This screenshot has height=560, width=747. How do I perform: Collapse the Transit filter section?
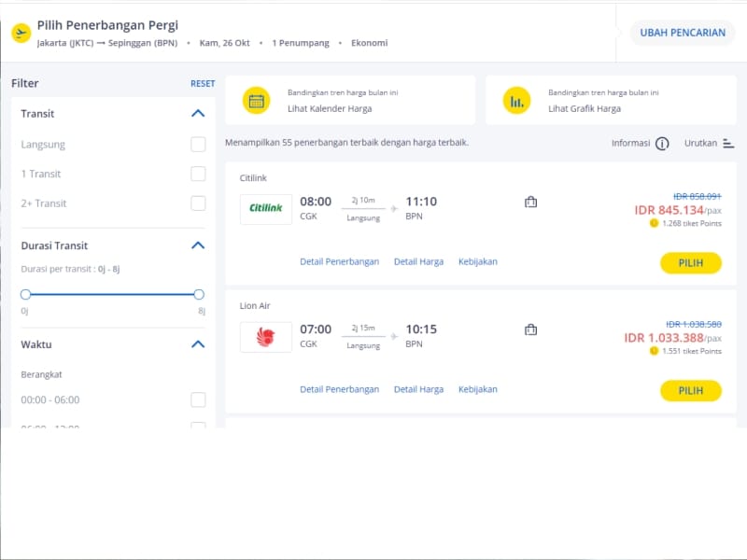coord(197,114)
